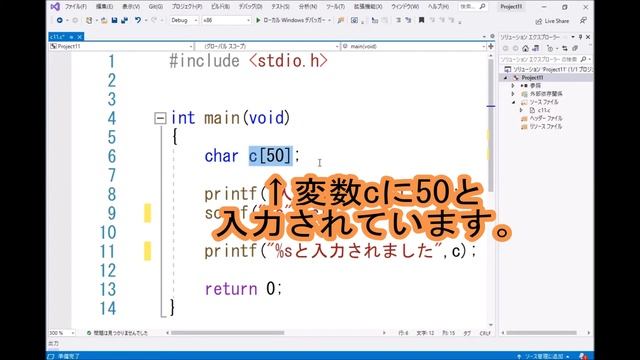Click the Sync with Active Document icon

pos(565,49)
